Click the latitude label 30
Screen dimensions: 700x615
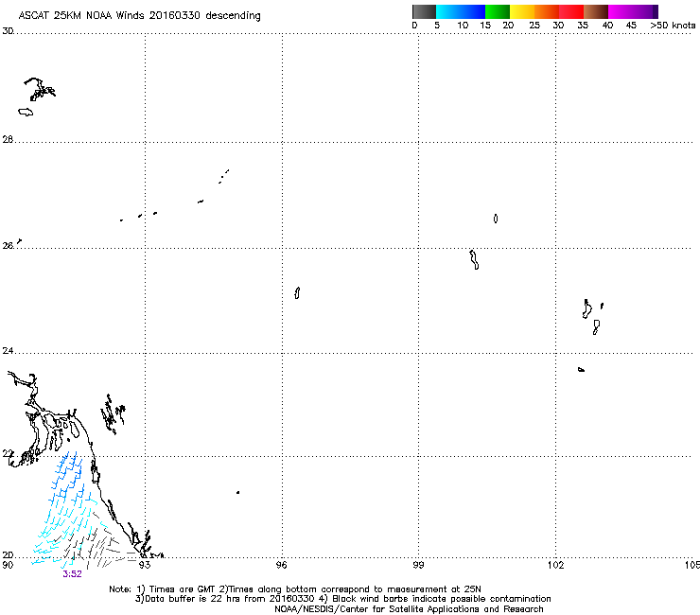[x=8, y=31]
